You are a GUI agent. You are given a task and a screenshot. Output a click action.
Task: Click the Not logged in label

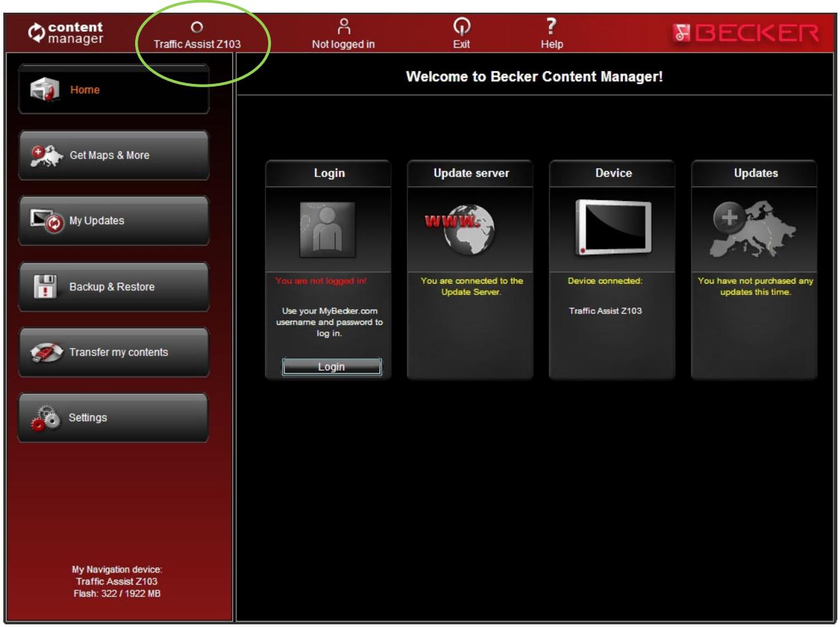pos(343,45)
